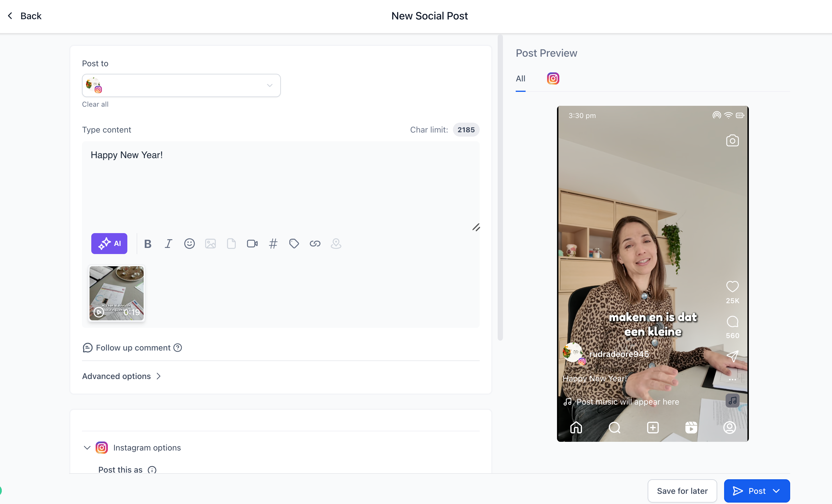Viewport: 832px width, 504px height.
Task: Click the video thumbnail play icon
Action: (x=99, y=312)
